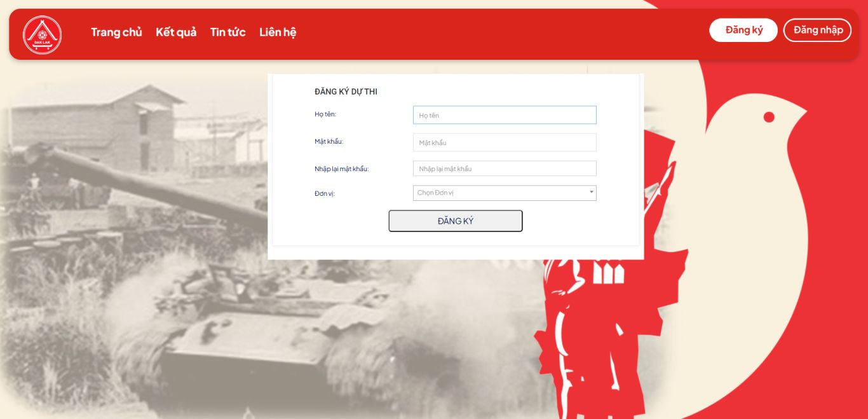Click the Họ tên: label
Screen dimensions: 868x419
(x=325, y=114)
